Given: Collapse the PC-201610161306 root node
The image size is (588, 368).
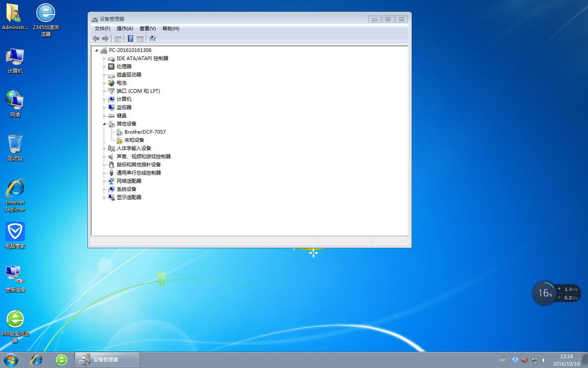Looking at the screenshot, I should (x=97, y=50).
